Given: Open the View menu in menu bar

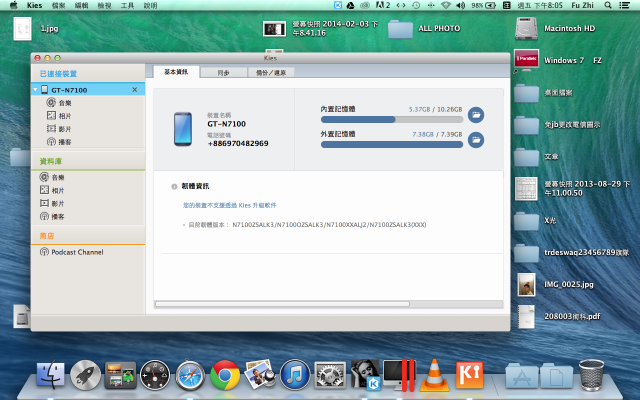Looking at the screenshot, I should coord(104,5).
